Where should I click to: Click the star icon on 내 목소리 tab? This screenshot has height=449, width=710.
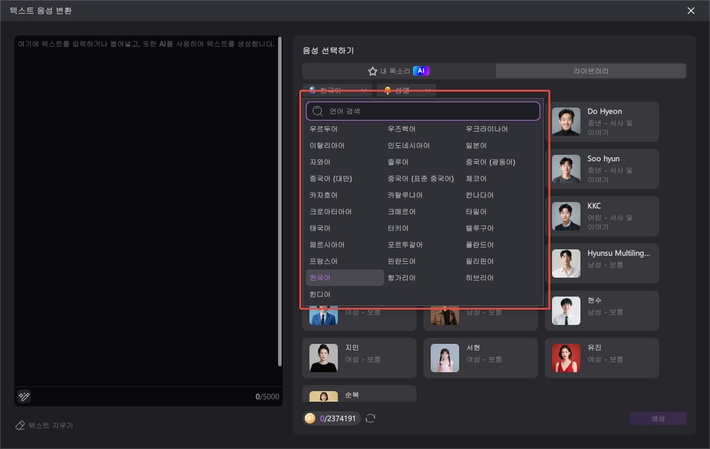373,71
